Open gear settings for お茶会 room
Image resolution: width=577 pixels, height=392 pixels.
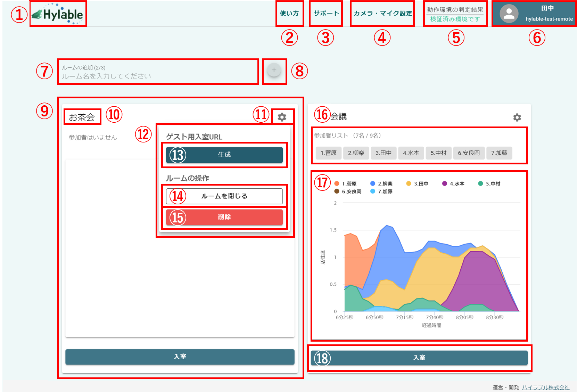click(x=282, y=117)
